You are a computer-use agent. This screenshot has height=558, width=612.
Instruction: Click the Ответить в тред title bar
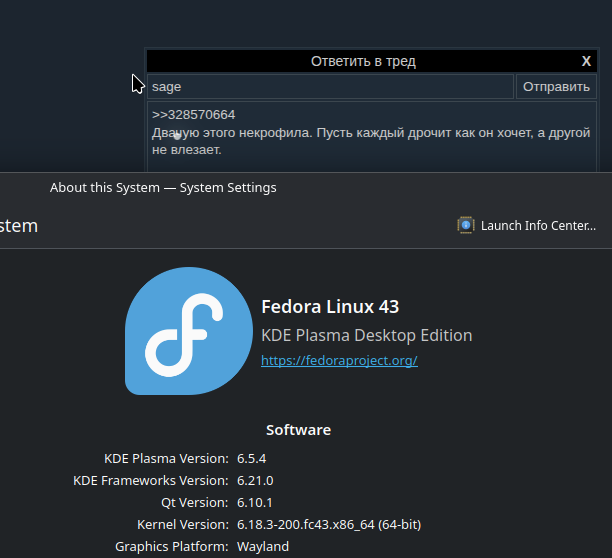[x=363, y=61]
